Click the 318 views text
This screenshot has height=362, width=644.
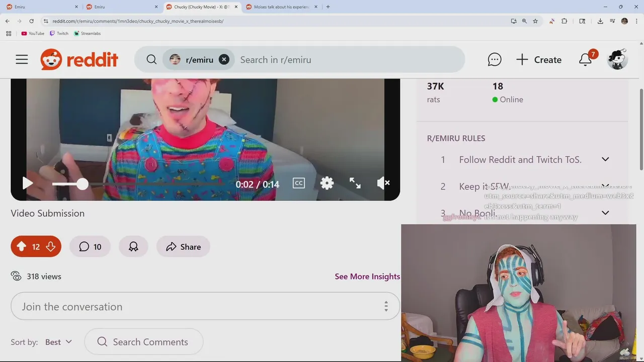pyautogui.click(x=44, y=277)
